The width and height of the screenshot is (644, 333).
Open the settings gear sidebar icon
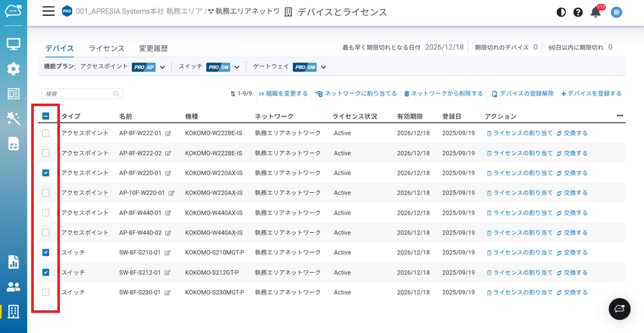pyautogui.click(x=14, y=69)
